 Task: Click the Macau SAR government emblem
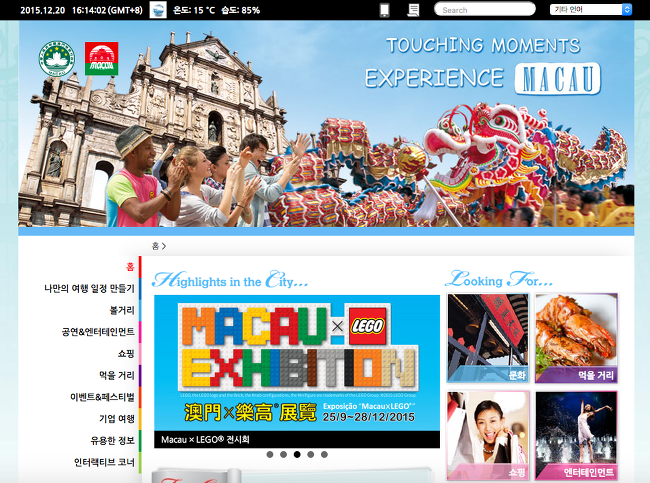[57, 58]
